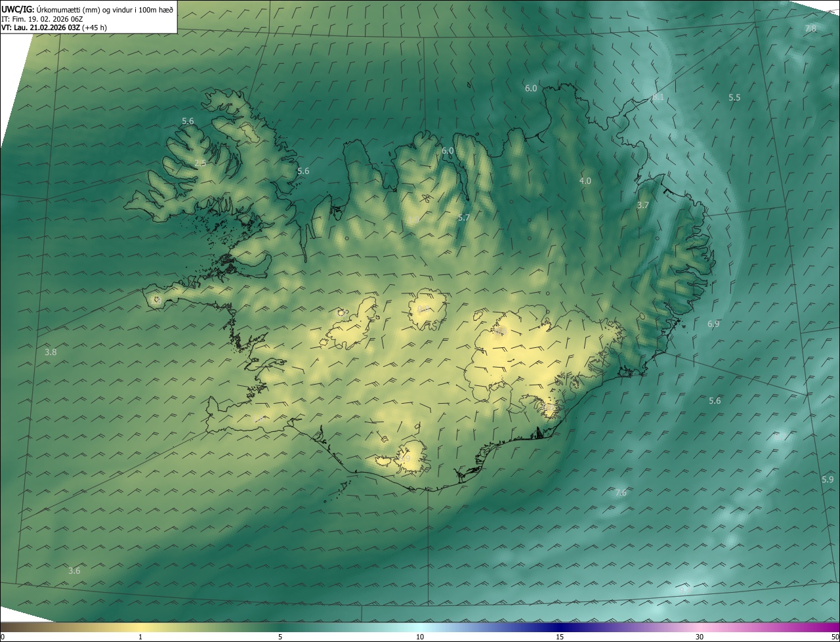Click the 5 tick on the color scale
Screen dimensions: 840x642
pos(280,637)
